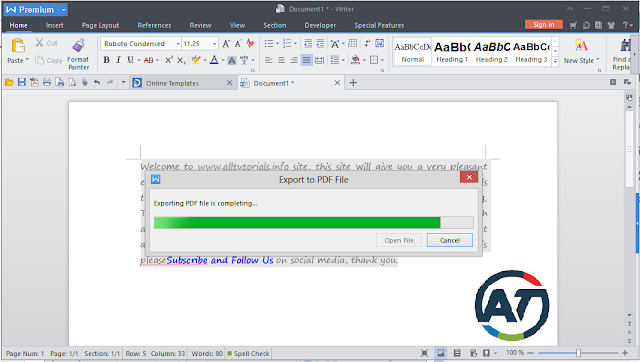Switch to the Page Layout tab
Viewport: 640px width, 362px height.
(100, 25)
